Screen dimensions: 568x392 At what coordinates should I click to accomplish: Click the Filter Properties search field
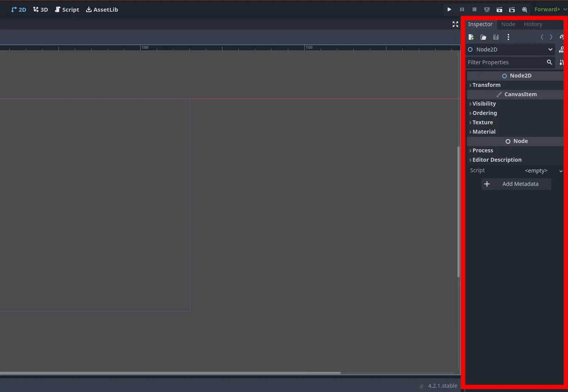click(504, 62)
